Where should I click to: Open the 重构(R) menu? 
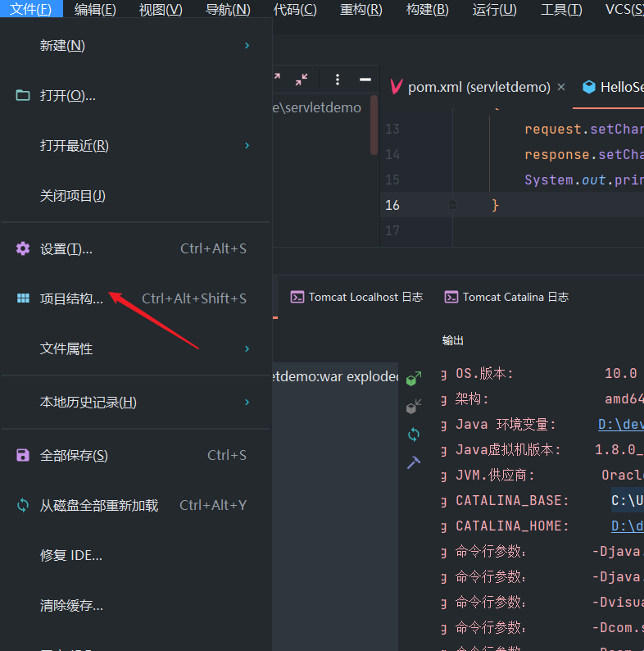click(x=361, y=9)
